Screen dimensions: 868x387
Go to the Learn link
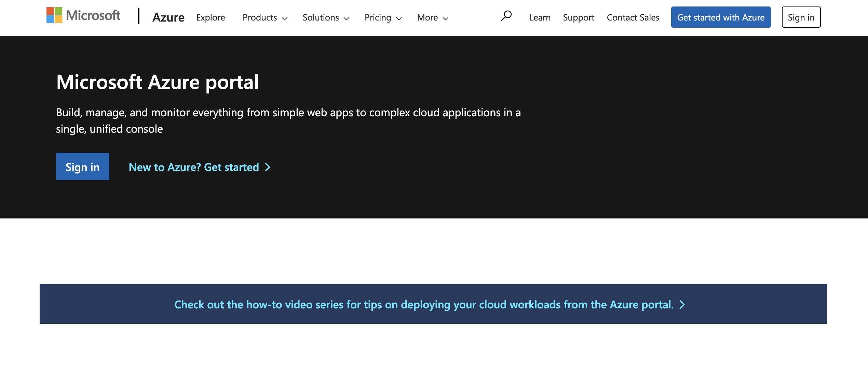(x=540, y=17)
